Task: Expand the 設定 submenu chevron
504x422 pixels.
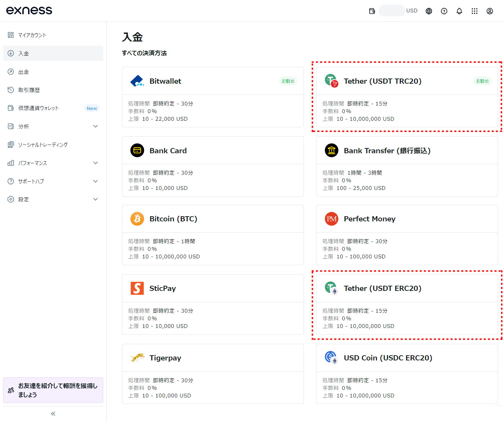Action: point(96,199)
